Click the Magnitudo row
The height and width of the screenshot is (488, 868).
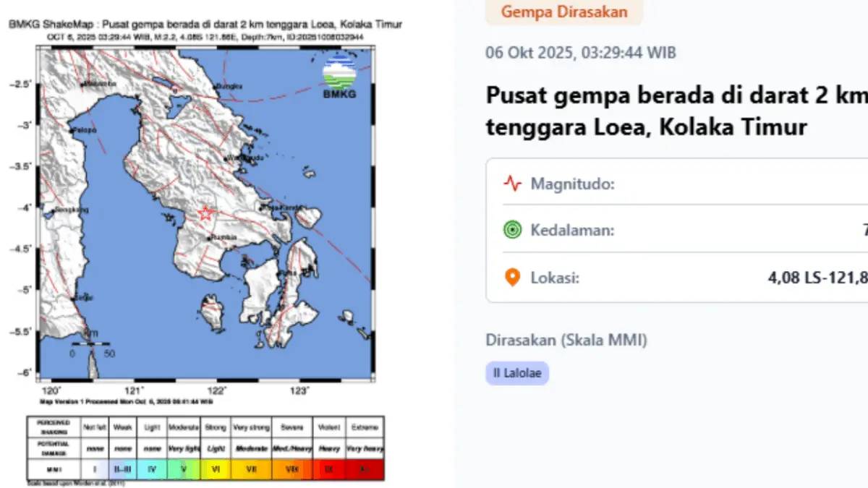click(676, 184)
